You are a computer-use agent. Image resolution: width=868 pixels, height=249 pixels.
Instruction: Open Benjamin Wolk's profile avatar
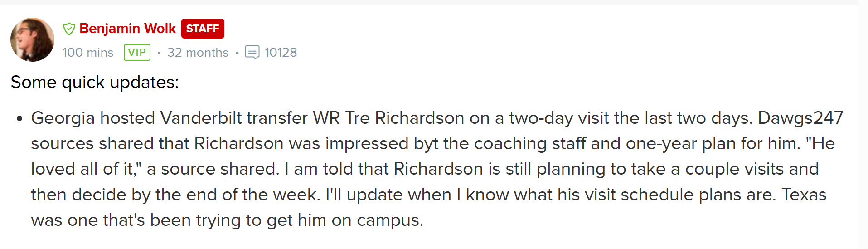click(32, 40)
